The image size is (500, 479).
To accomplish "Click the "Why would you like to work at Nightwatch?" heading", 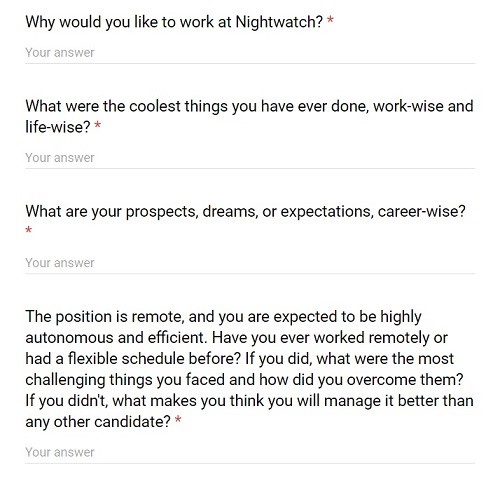I will [x=174, y=22].
